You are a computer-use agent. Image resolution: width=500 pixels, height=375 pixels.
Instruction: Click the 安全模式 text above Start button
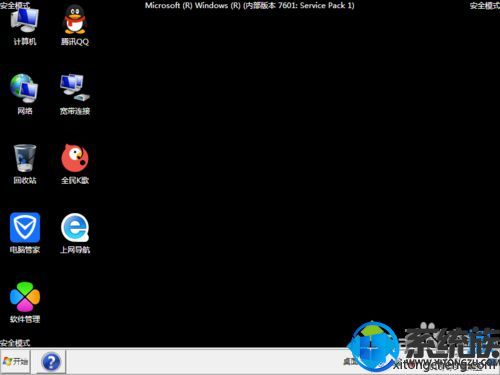(15, 343)
